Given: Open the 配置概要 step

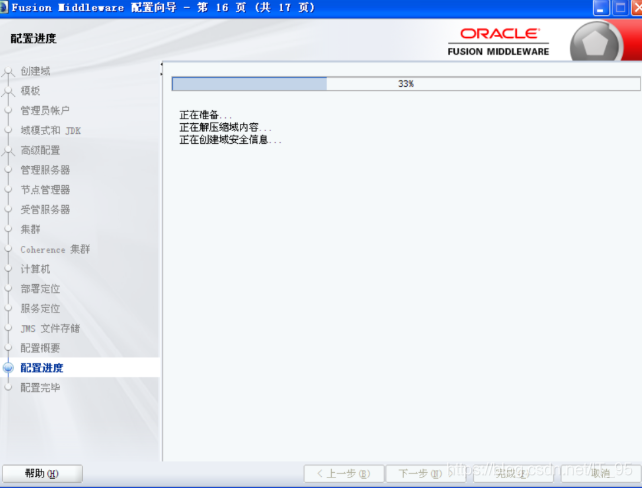Looking at the screenshot, I should click(40, 348).
